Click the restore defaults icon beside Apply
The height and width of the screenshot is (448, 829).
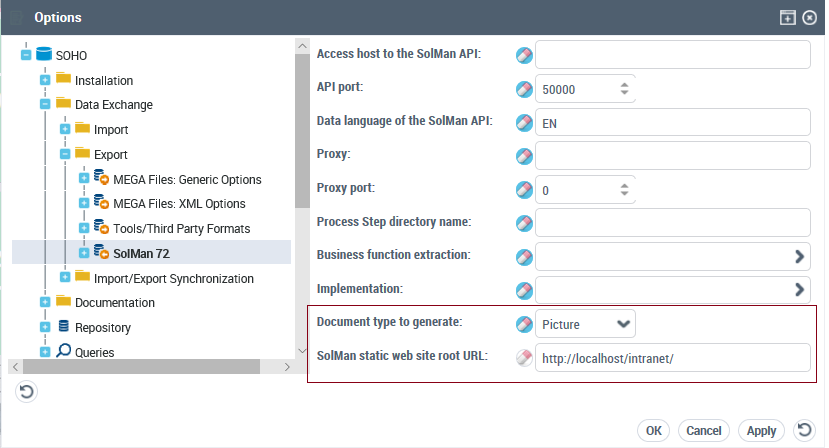point(804,430)
